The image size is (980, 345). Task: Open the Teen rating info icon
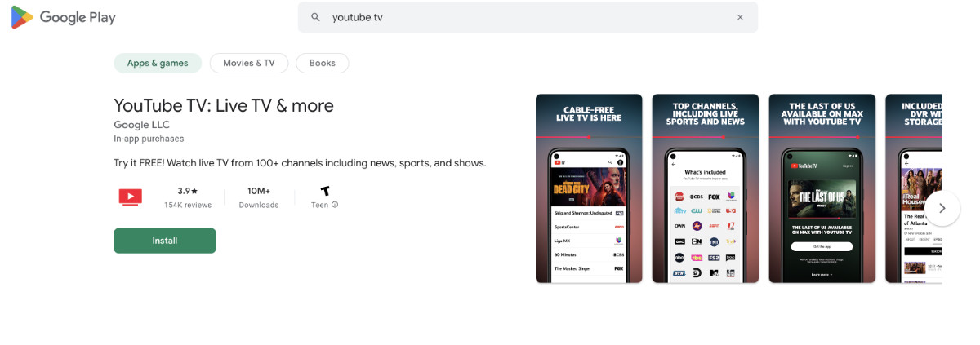pyautogui.click(x=335, y=205)
